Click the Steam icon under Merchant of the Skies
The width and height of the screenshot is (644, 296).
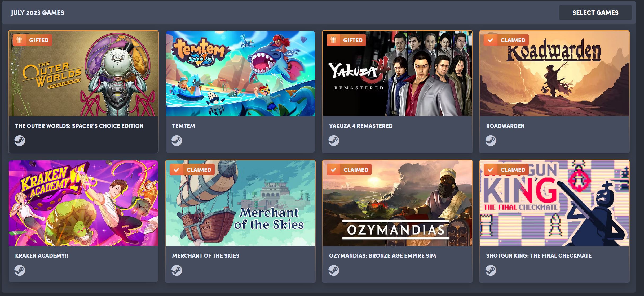point(177,270)
